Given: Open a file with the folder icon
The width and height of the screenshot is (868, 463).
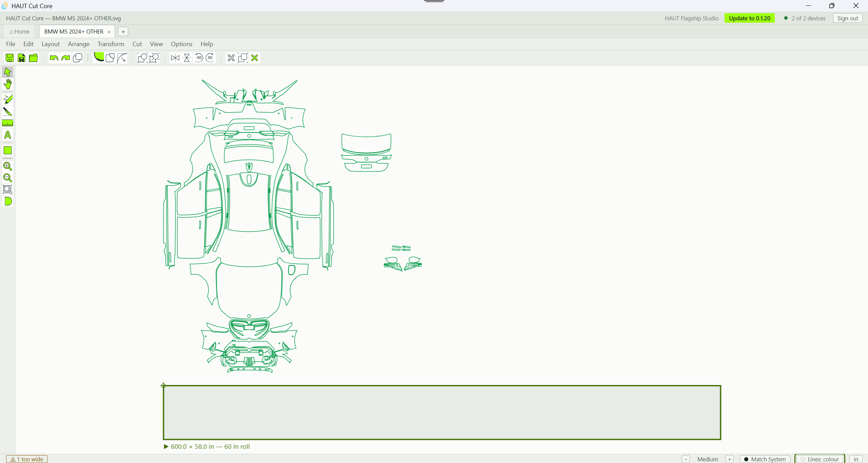Looking at the screenshot, I should [33, 58].
